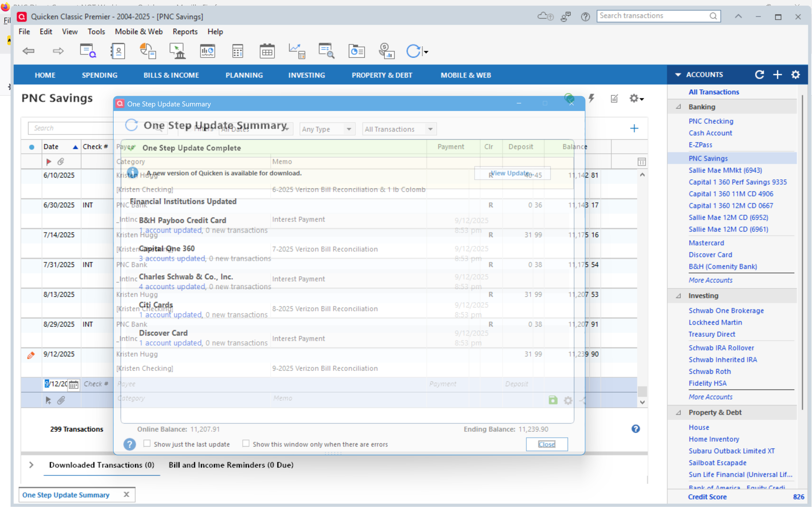Open date picker calendar in new transaction

74,385
